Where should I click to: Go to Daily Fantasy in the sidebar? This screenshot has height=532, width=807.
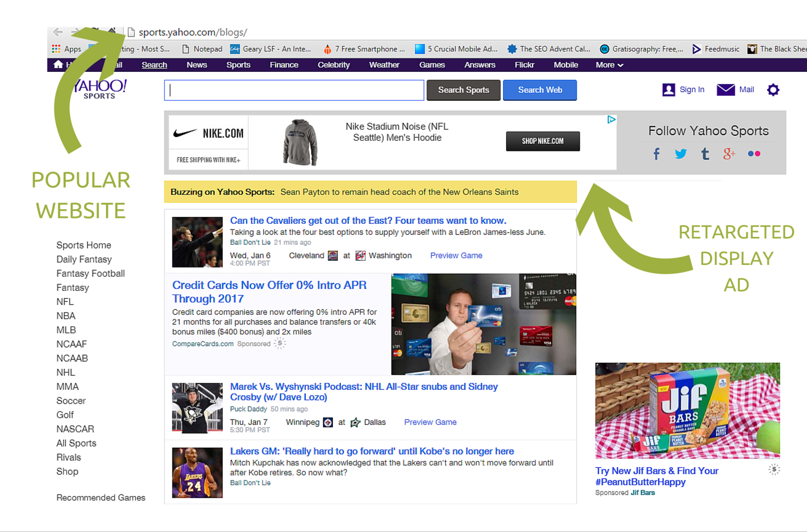point(84,259)
